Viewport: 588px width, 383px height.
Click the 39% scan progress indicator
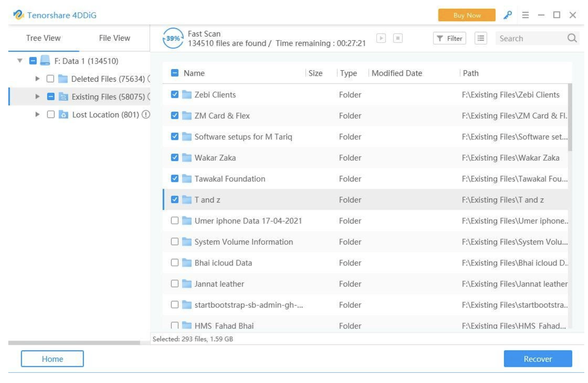[x=173, y=39]
